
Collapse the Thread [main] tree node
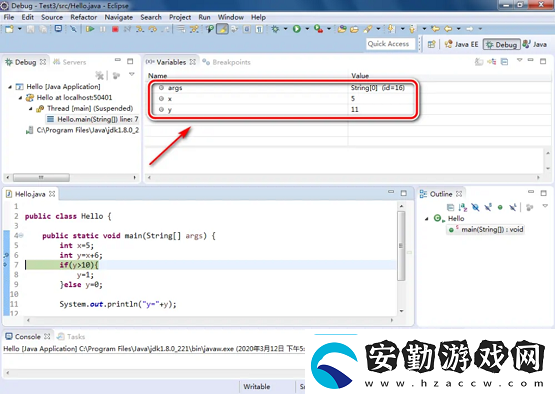[x=31, y=109]
